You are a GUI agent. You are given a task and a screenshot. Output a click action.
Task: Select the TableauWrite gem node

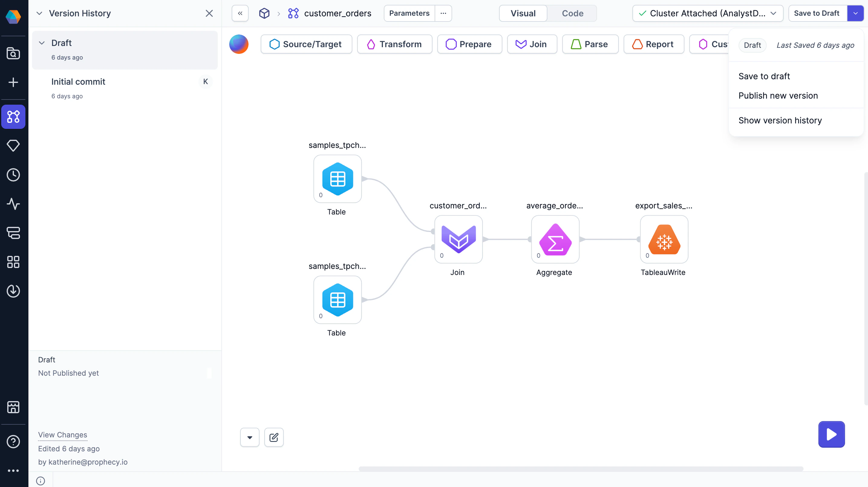click(664, 239)
